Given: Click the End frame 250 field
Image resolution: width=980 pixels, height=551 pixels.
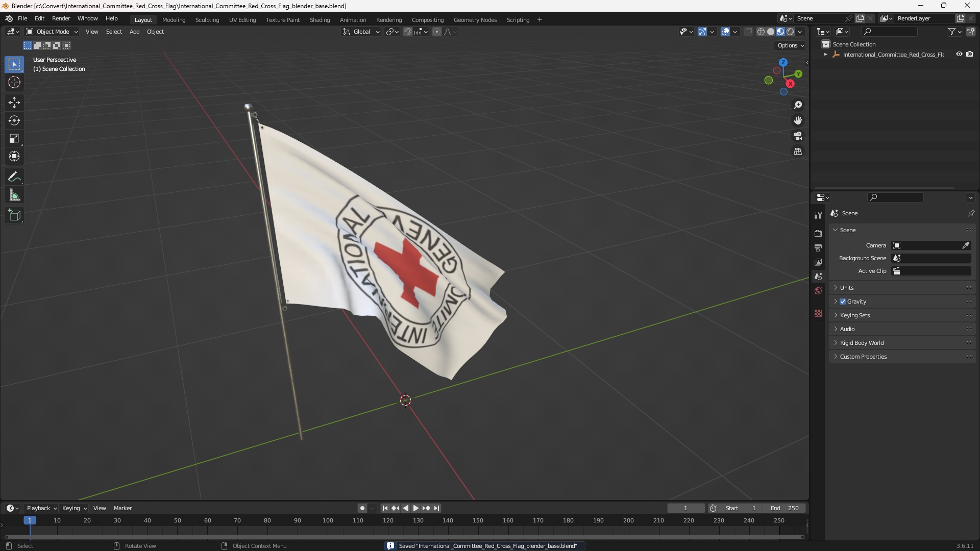Looking at the screenshot, I should pos(785,508).
